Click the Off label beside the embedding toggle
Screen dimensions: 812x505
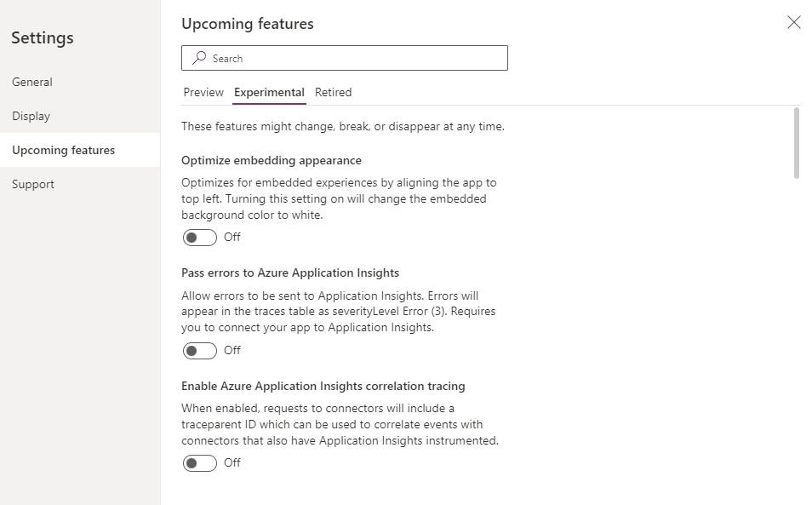click(x=232, y=238)
